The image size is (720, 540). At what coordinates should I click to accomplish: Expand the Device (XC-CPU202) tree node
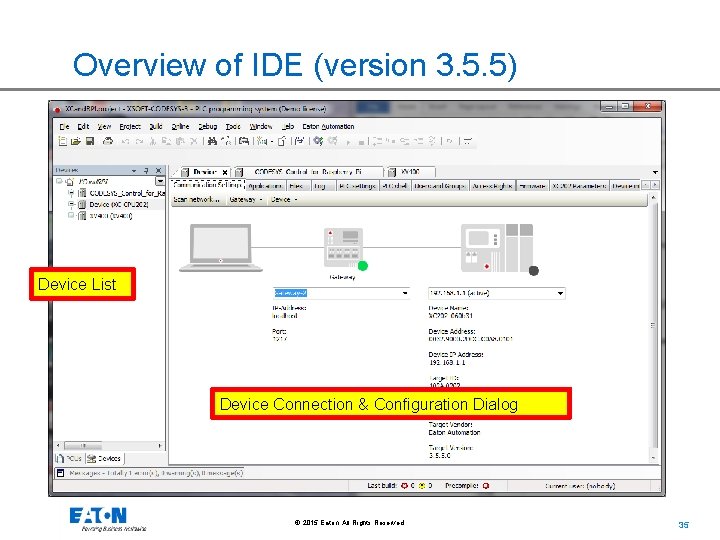coord(71,204)
